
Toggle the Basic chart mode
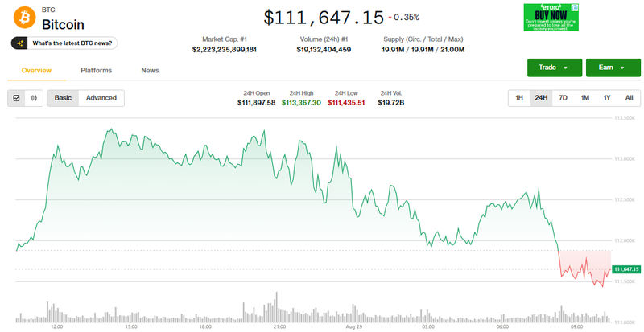(63, 98)
